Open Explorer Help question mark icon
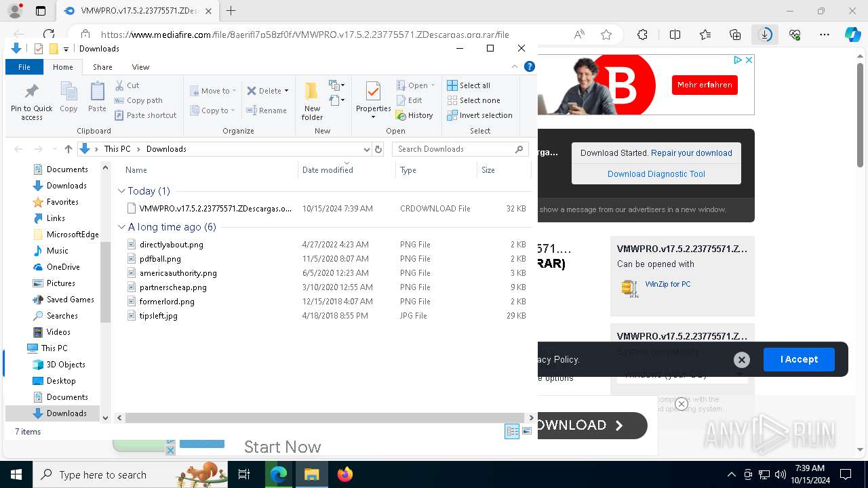868x488 pixels. (x=530, y=66)
